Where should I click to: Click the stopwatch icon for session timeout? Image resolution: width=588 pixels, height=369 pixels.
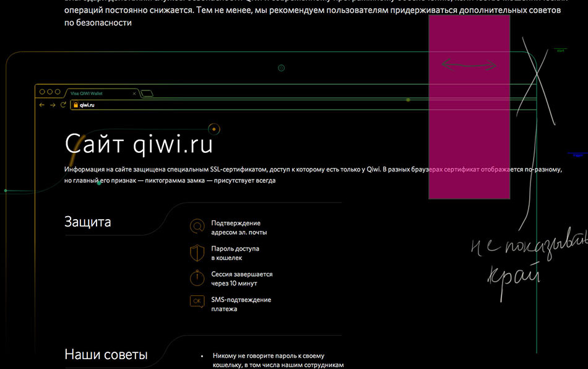point(197,277)
